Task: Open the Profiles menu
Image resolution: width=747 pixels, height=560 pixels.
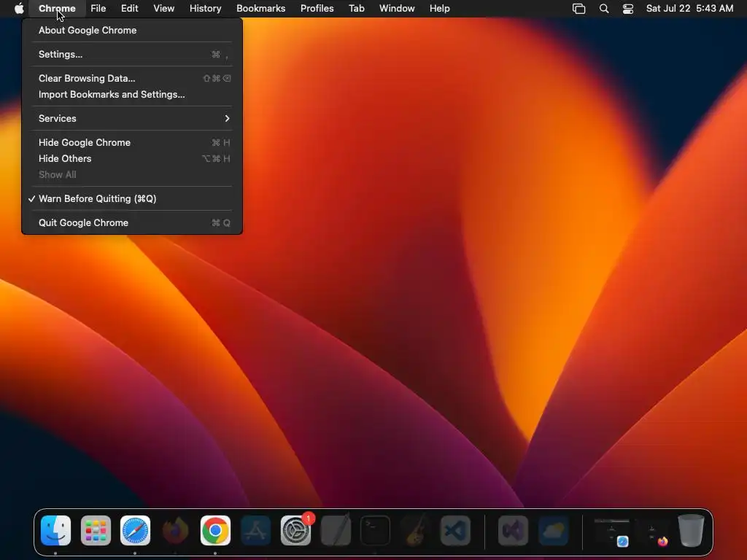Action: tap(317, 9)
